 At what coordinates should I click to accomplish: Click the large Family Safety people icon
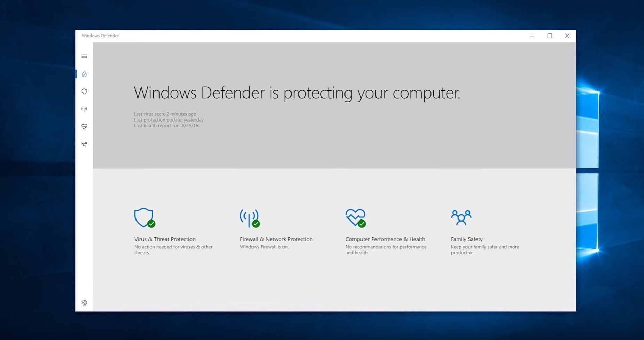point(461,217)
